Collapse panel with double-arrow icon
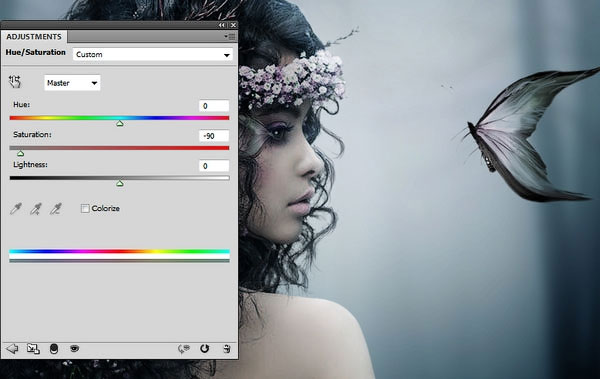This screenshot has width=600, height=379. 222,25
